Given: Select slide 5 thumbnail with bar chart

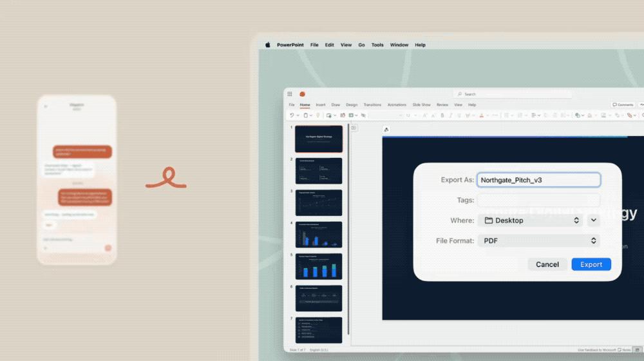Looking at the screenshot, I should pyautogui.click(x=319, y=266).
